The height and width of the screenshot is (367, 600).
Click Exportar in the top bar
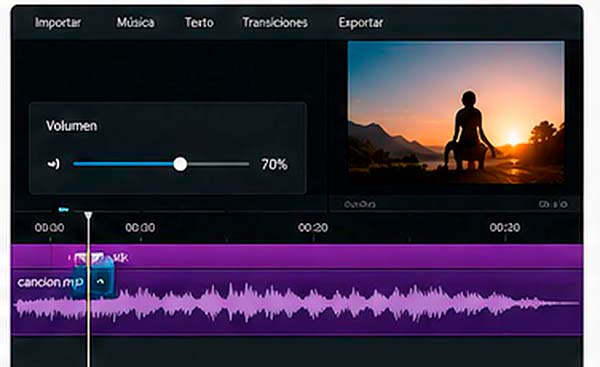pos(360,23)
